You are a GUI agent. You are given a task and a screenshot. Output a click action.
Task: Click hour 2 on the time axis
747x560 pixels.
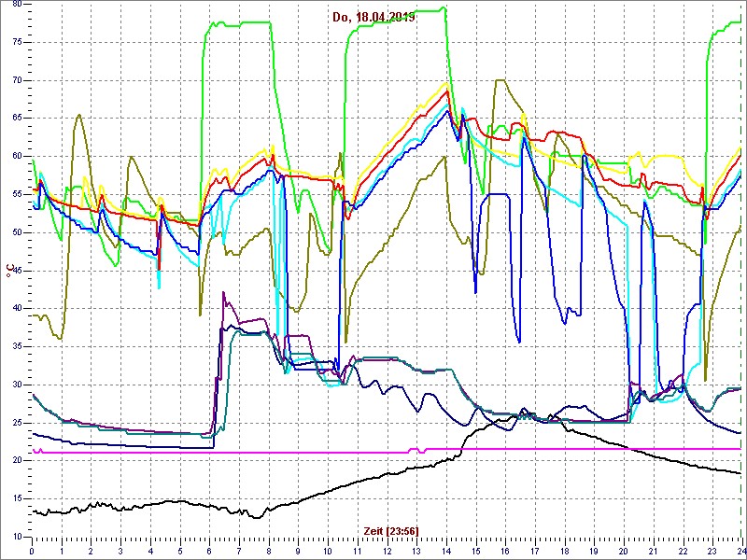click(x=91, y=551)
